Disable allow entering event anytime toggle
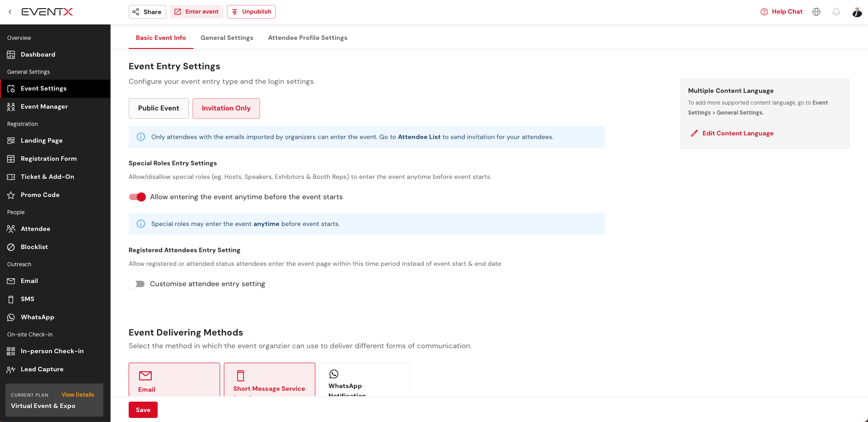The image size is (868, 422). [137, 197]
